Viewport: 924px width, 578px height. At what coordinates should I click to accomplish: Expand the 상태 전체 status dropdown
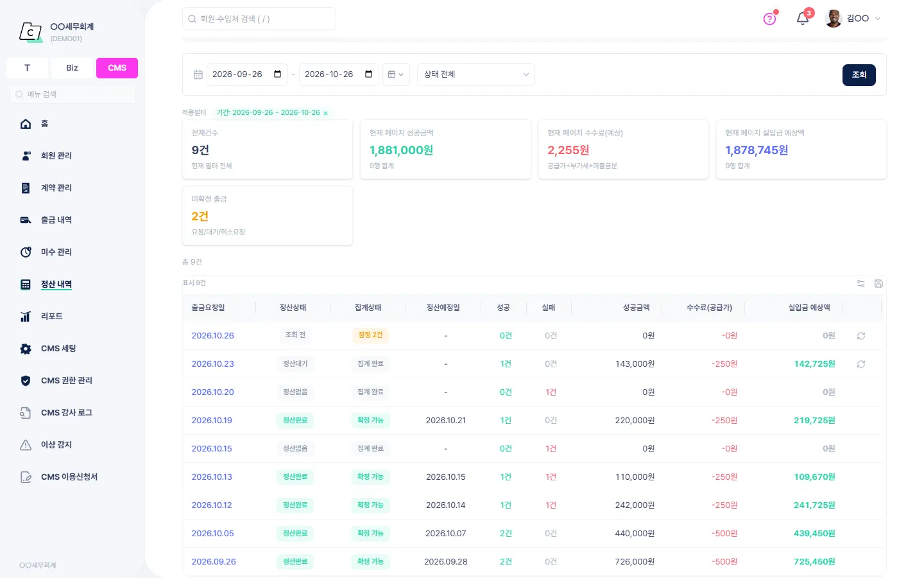coord(476,74)
